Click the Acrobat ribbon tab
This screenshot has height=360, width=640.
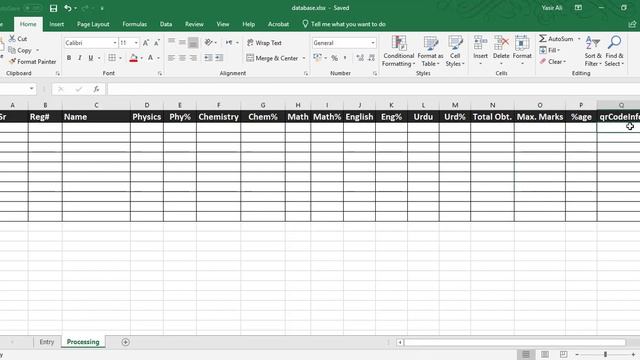[x=278, y=24]
